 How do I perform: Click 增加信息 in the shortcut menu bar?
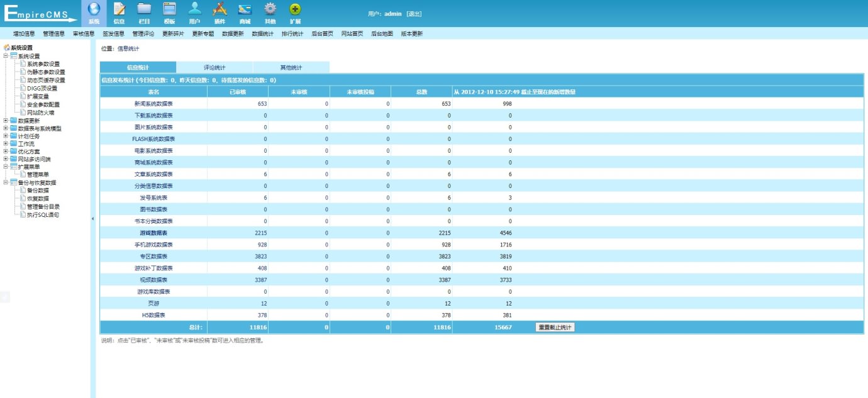pyautogui.click(x=24, y=34)
